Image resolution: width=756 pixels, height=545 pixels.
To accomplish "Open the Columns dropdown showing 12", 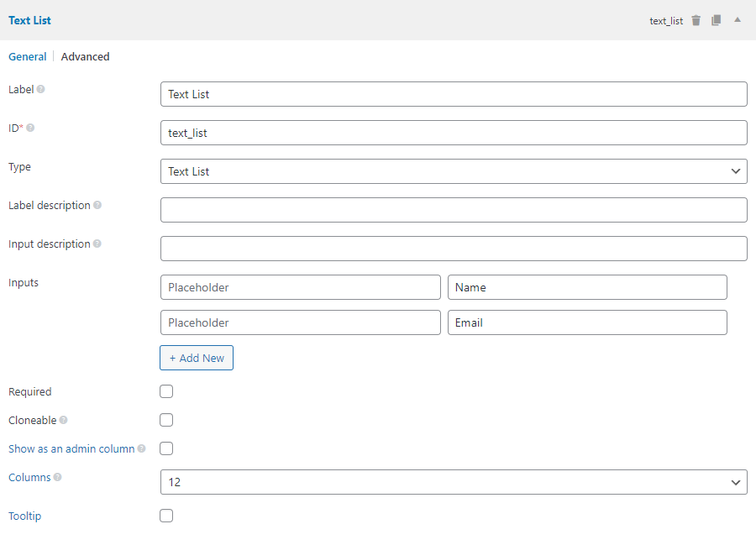I will (x=454, y=482).
